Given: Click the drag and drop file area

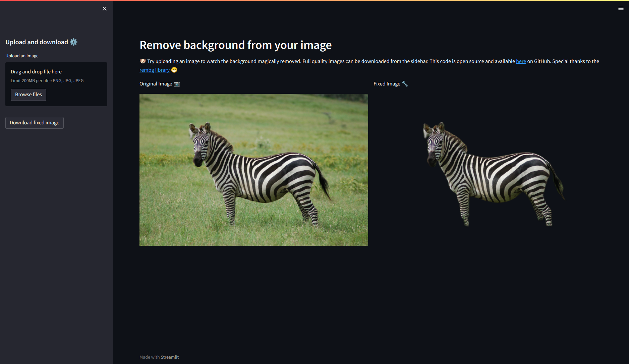Looking at the screenshot, I should (x=56, y=84).
